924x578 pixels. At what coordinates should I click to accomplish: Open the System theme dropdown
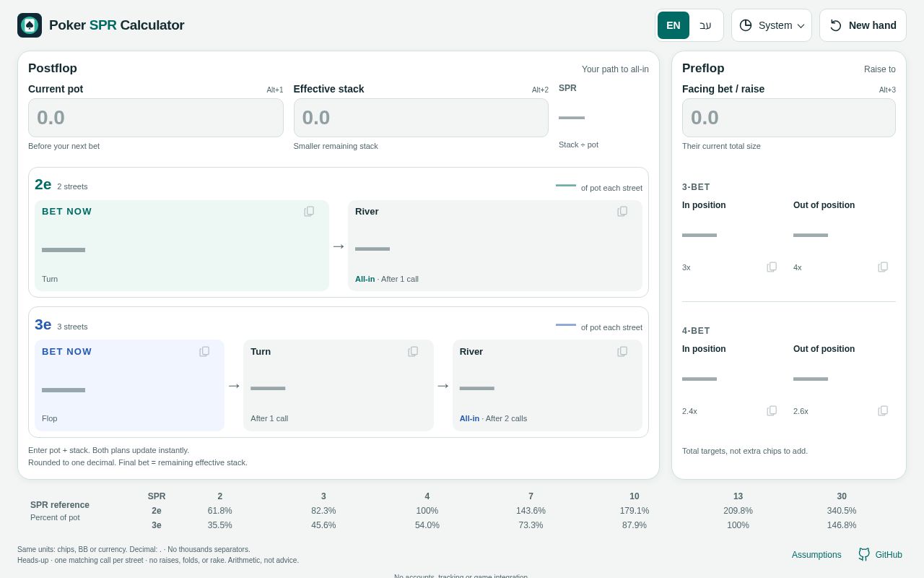(772, 25)
